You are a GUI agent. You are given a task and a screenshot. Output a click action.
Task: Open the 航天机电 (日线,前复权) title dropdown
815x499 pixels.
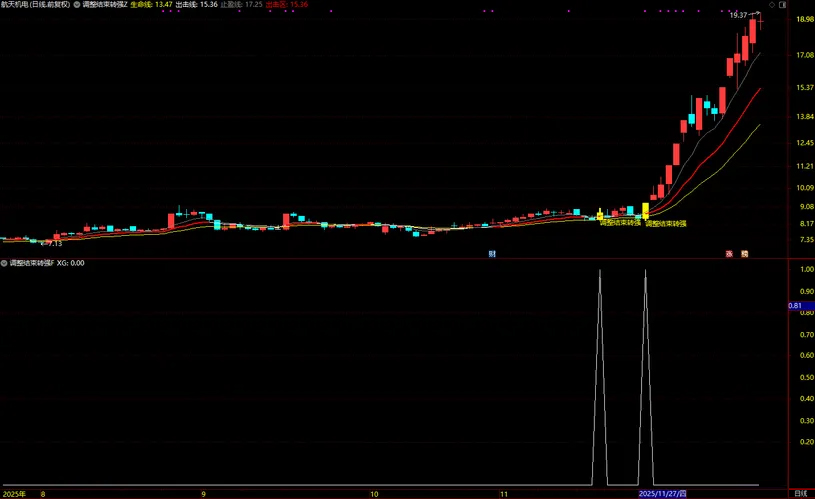pos(36,5)
